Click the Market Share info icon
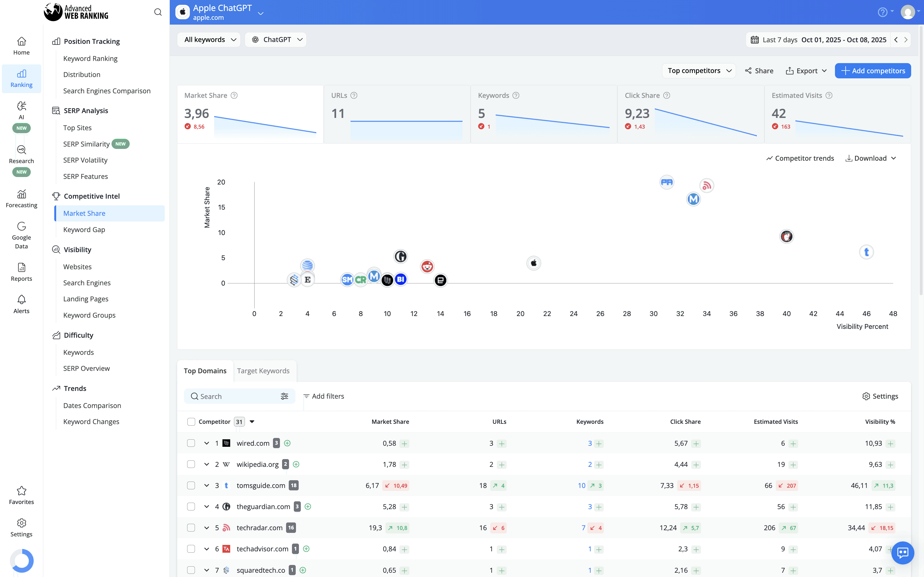The height and width of the screenshot is (577, 924). pyautogui.click(x=234, y=95)
